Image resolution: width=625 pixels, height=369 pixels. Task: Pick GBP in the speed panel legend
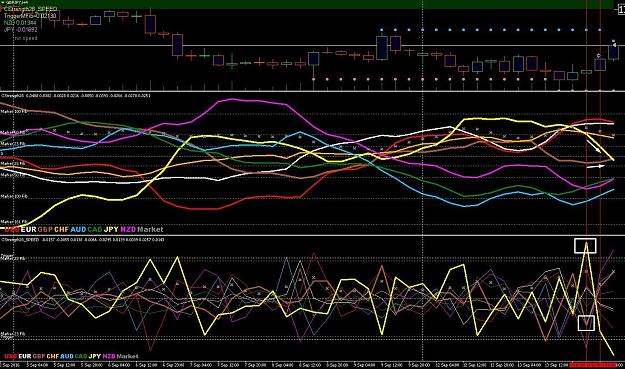click(39, 356)
